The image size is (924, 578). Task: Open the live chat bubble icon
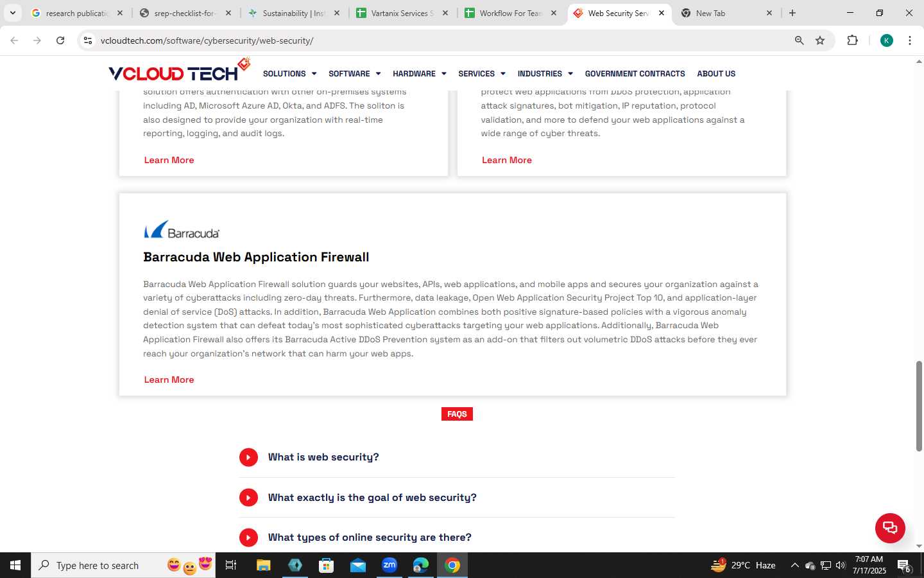click(890, 528)
